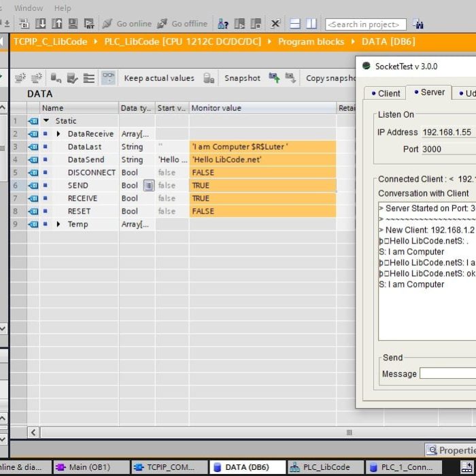
Task: Click the Copy snapshots button
Action: click(x=330, y=78)
